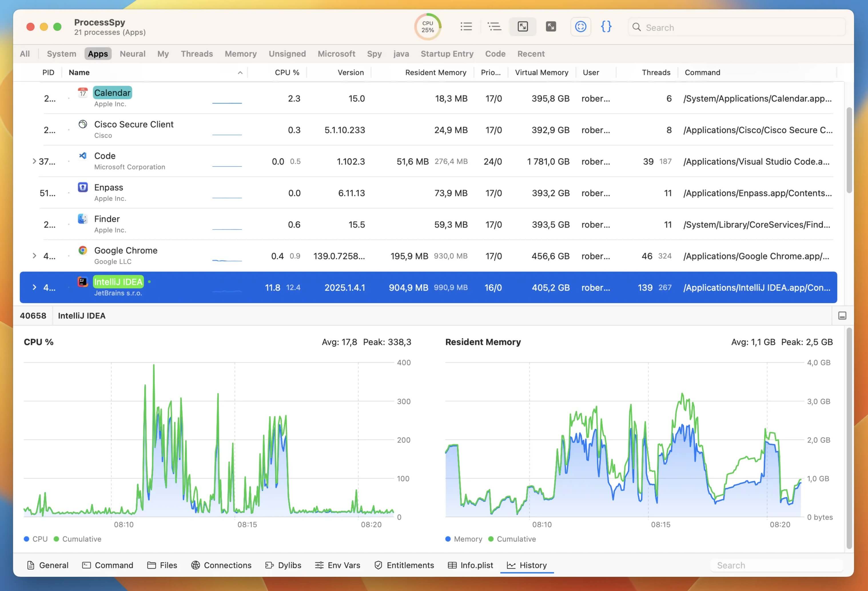
Task: Expand IntelliJ IDEA process row
Action: (x=34, y=287)
